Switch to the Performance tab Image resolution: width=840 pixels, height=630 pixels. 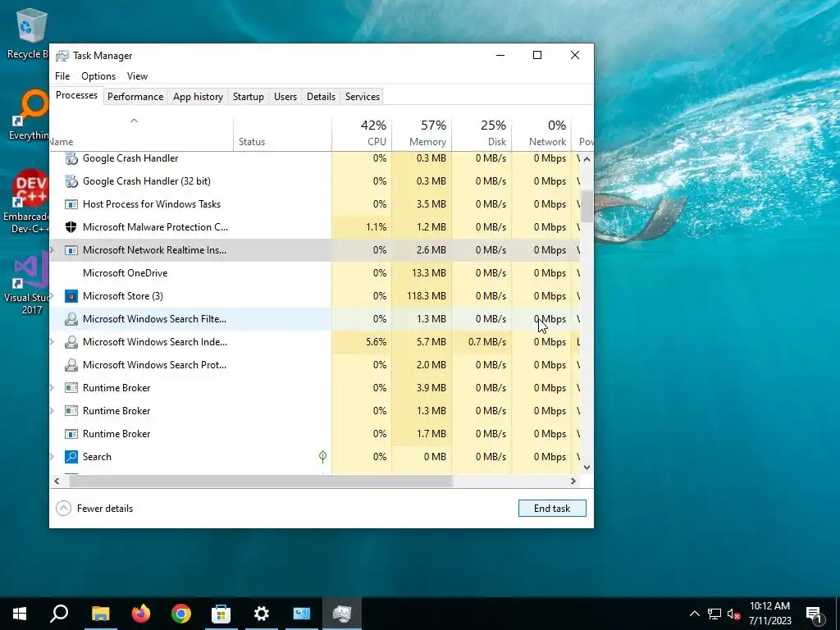pyautogui.click(x=135, y=97)
